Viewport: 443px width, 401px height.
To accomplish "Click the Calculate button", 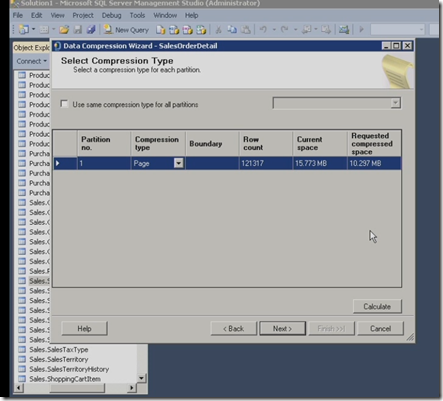I will click(377, 306).
